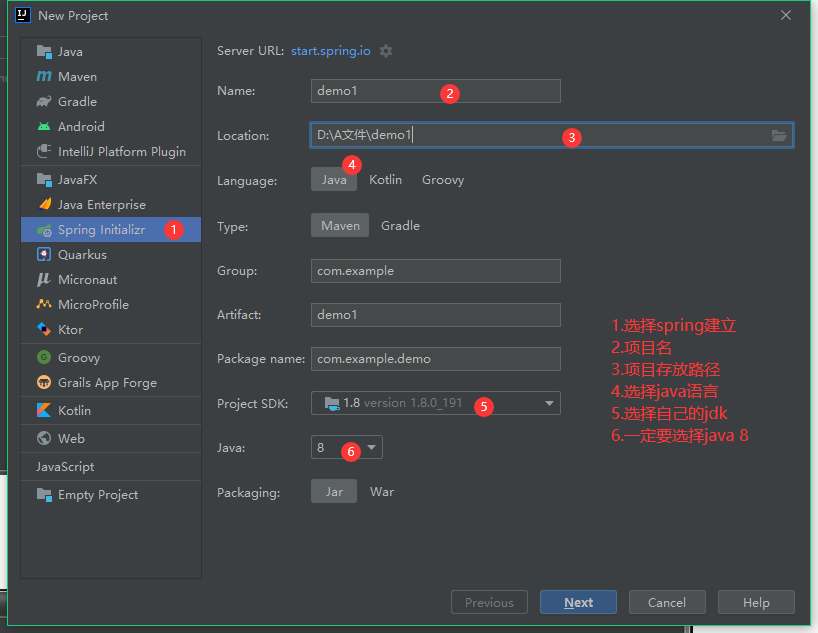Click the Ktor icon in sidebar
This screenshot has width=818, height=633.
pos(44,330)
